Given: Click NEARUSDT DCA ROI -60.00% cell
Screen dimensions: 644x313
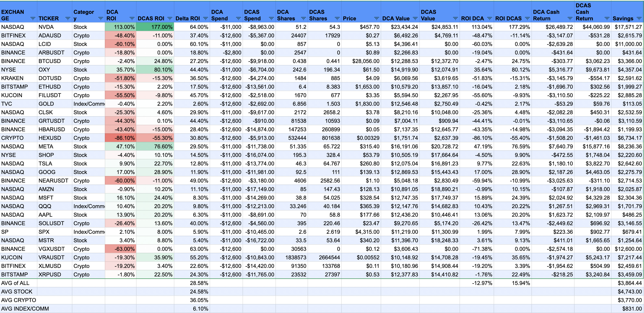Looking at the screenshot, I should pyautogui.click(x=120, y=181).
